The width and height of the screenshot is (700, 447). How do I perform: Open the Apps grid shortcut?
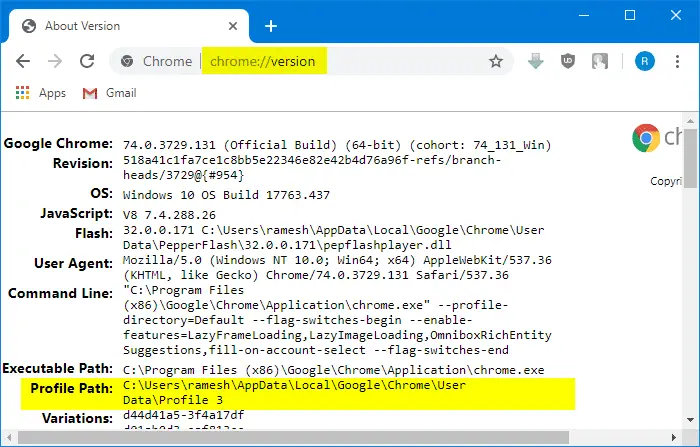(x=41, y=93)
